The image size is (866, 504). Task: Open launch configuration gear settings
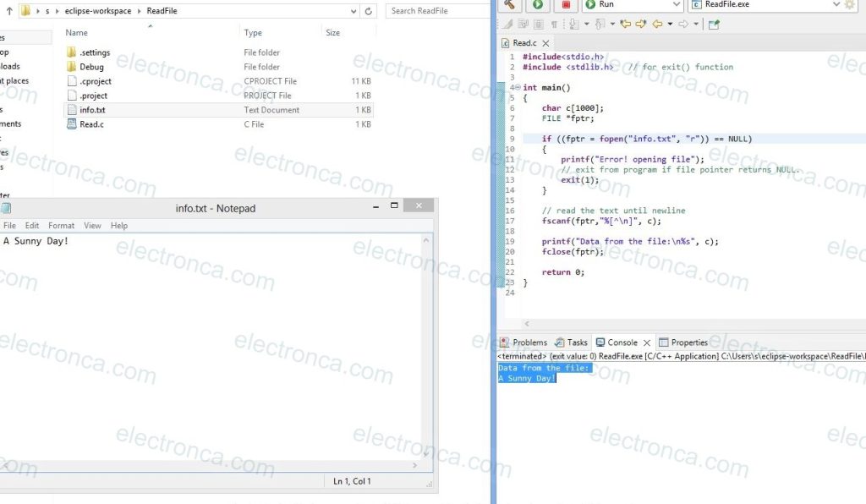[849, 4]
